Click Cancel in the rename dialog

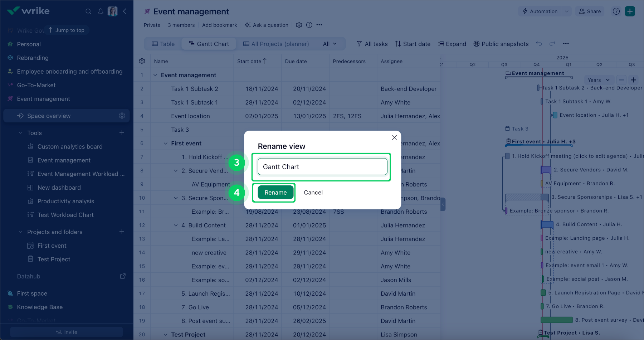pyautogui.click(x=313, y=193)
